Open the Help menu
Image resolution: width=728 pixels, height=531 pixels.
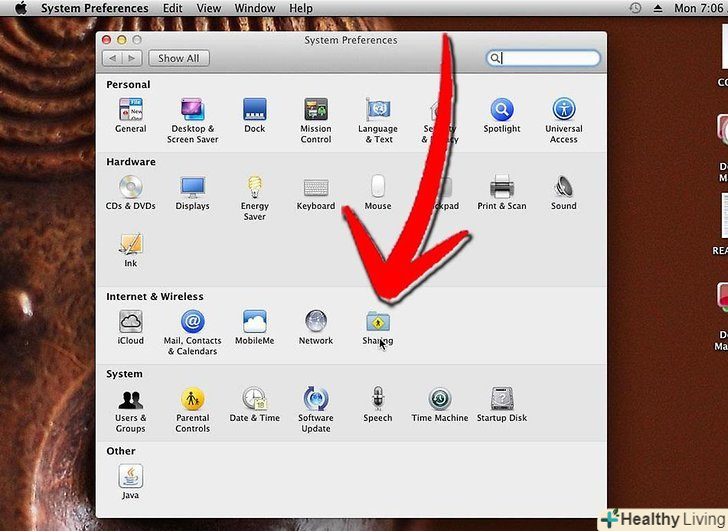[x=300, y=8]
